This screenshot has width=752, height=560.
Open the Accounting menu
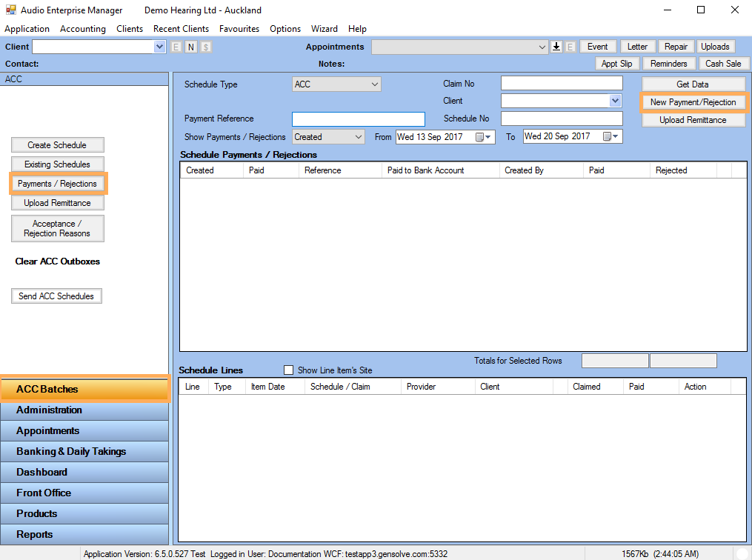[x=83, y=29]
